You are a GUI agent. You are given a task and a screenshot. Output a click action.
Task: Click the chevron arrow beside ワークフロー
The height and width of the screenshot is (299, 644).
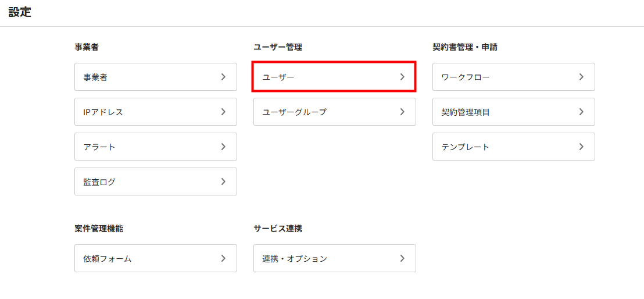click(x=581, y=77)
